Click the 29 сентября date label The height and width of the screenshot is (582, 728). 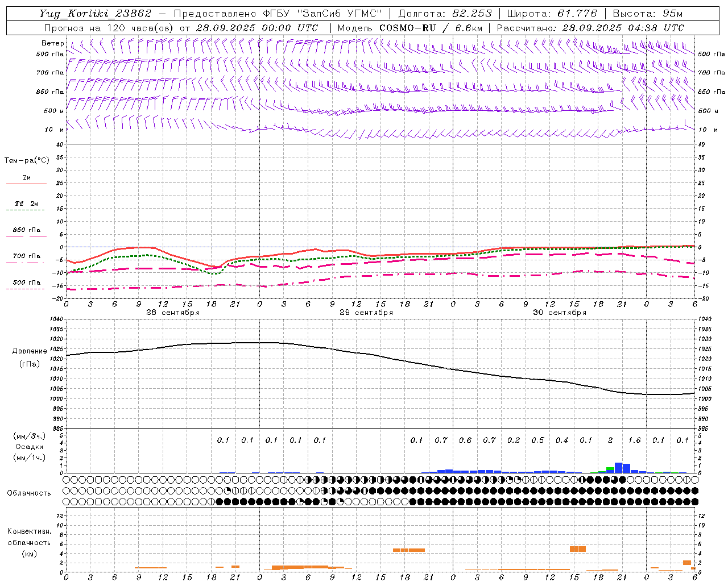(x=366, y=313)
